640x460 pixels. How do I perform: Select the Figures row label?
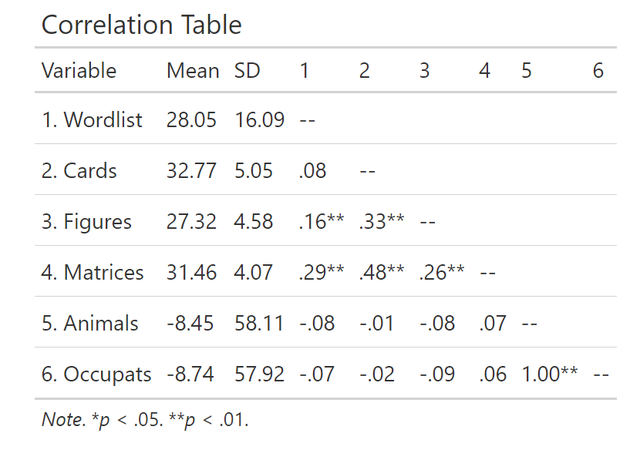[x=86, y=222]
